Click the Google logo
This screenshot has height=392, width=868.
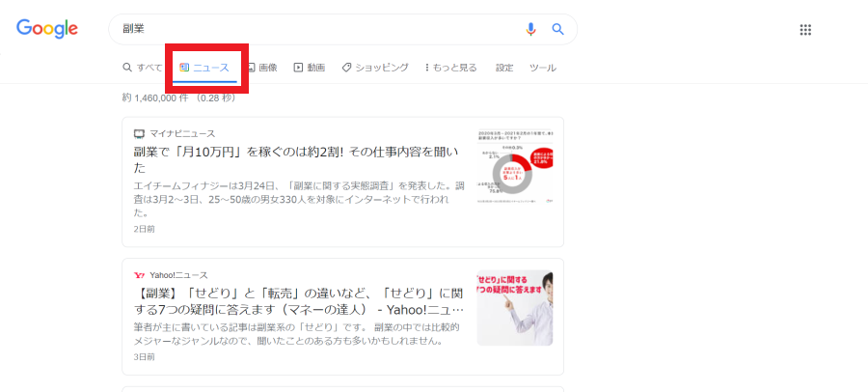click(x=47, y=29)
